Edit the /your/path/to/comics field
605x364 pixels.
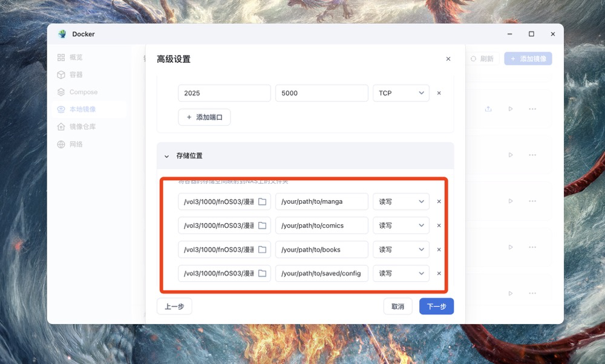tap(322, 226)
